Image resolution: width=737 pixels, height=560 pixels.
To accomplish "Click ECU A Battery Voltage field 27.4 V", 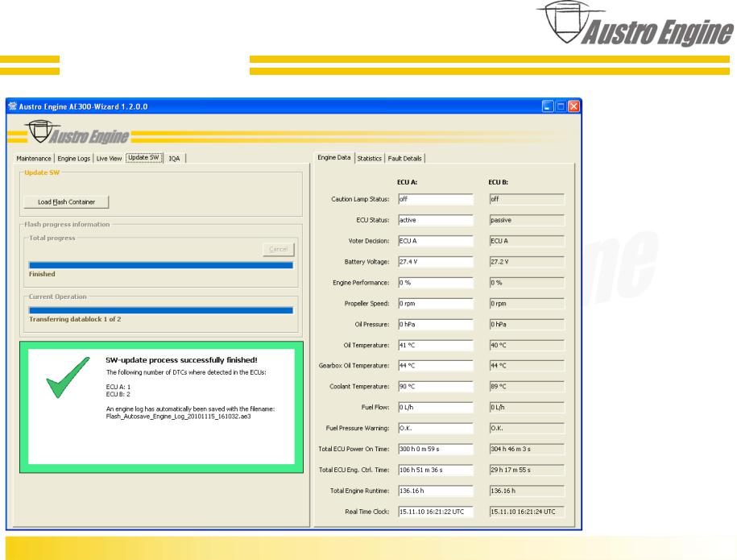I will 436,262.
